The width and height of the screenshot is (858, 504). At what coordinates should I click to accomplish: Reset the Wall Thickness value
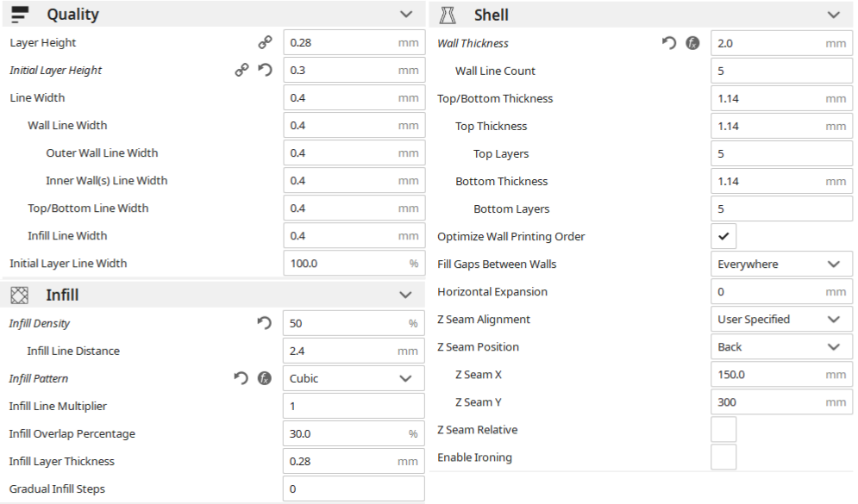(x=669, y=43)
